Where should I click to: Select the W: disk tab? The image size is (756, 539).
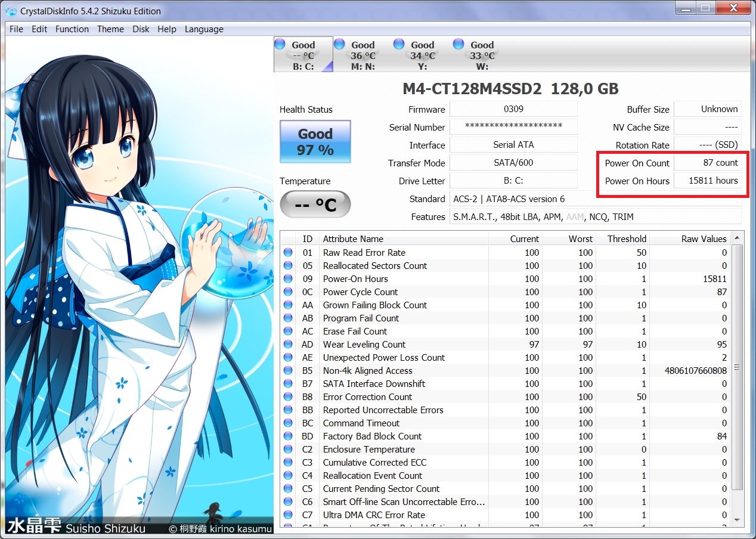[482, 55]
